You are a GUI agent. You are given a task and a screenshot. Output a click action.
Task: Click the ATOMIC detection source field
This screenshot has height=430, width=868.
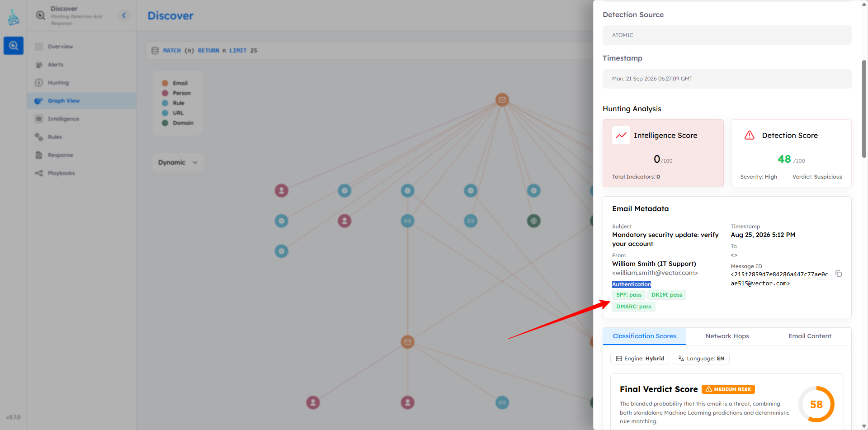tap(727, 35)
